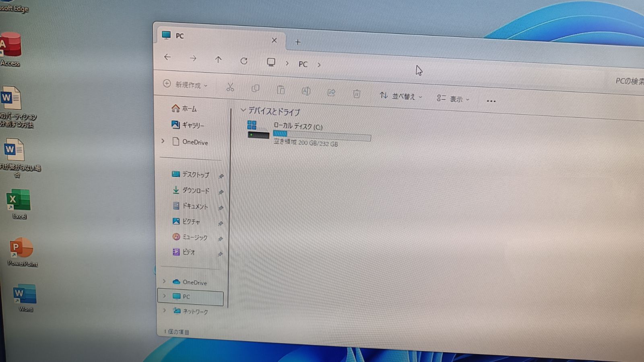Add a new tab with plus button
Screen dimensions: 644x362
[x=298, y=42]
